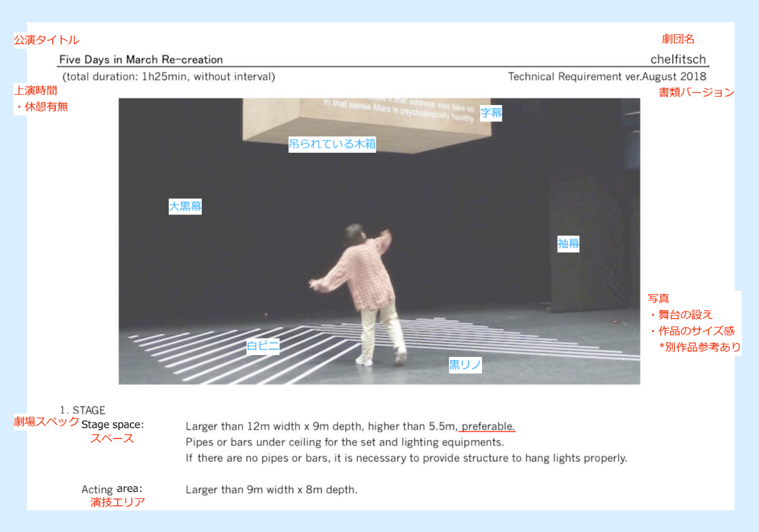This screenshot has height=532, width=759.
Task: Select the 字幕 label on the photo
Action: point(491,113)
